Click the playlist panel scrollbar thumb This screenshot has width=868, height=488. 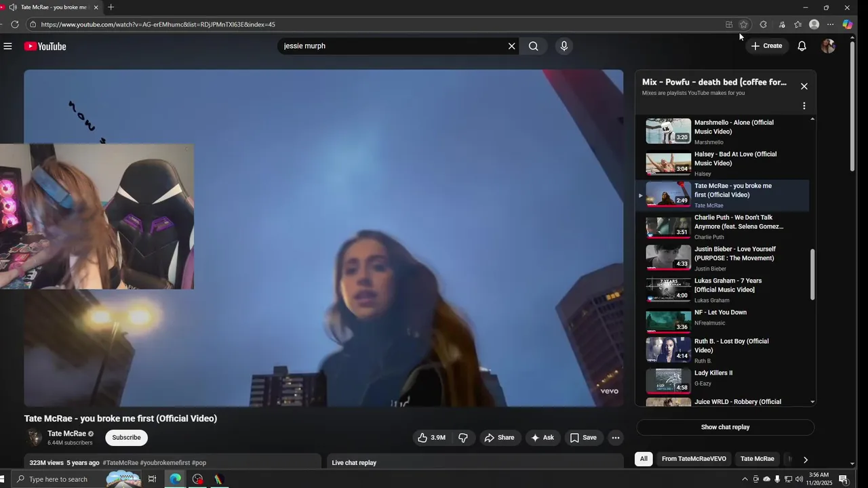tap(812, 274)
